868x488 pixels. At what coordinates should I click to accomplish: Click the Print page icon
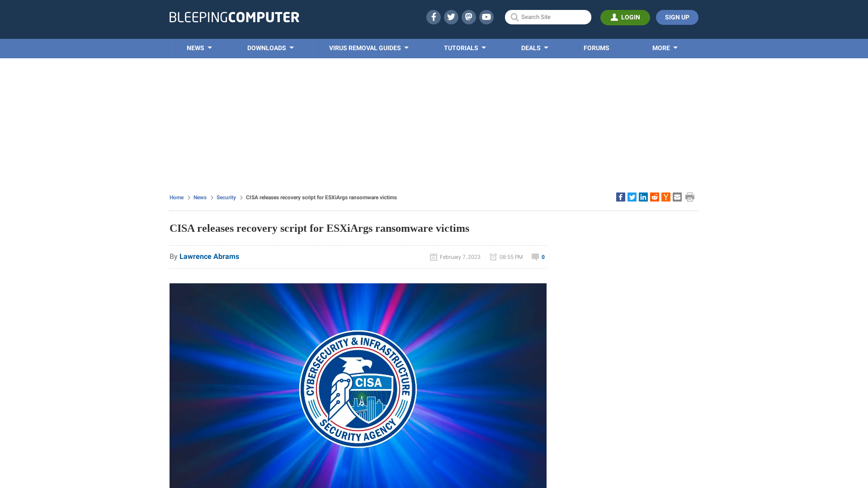tap(690, 197)
